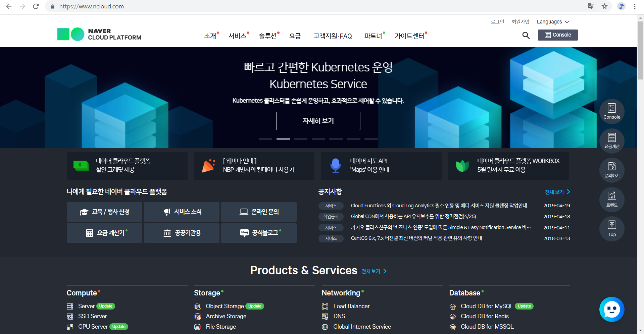Click GPU Server icon

click(70, 327)
